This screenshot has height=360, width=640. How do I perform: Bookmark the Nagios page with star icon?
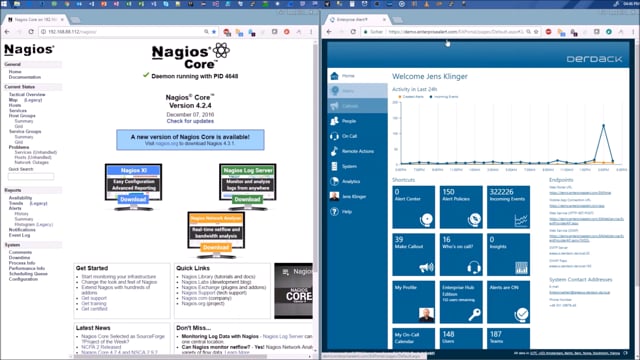point(214,31)
